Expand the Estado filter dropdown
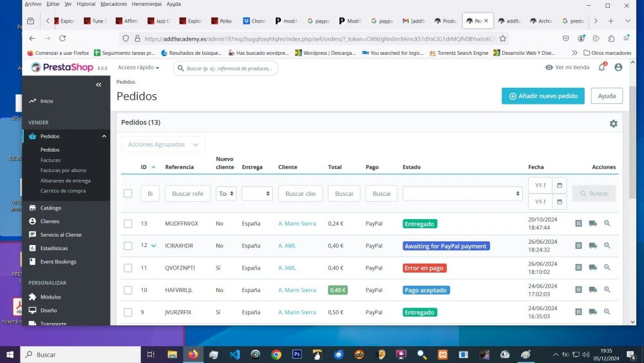Screen dimensions: 644x363 (462, 193)
